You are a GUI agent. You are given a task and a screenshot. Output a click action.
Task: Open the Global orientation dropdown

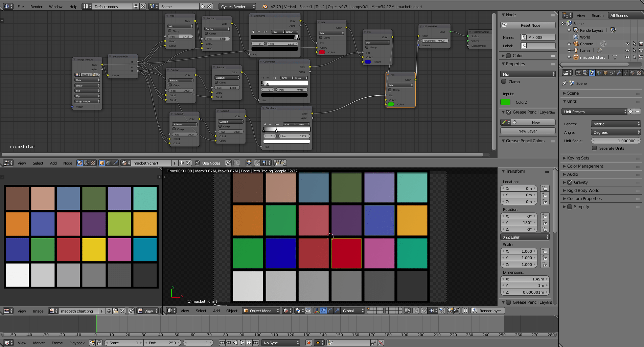coord(353,311)
